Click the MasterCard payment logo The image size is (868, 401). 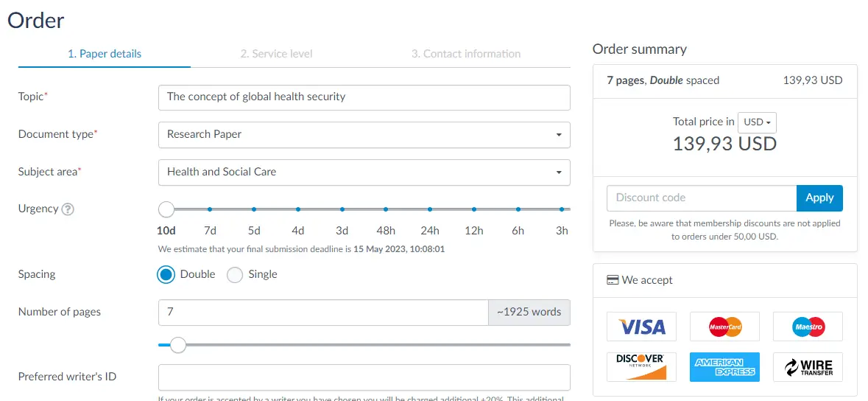[724, 326]
